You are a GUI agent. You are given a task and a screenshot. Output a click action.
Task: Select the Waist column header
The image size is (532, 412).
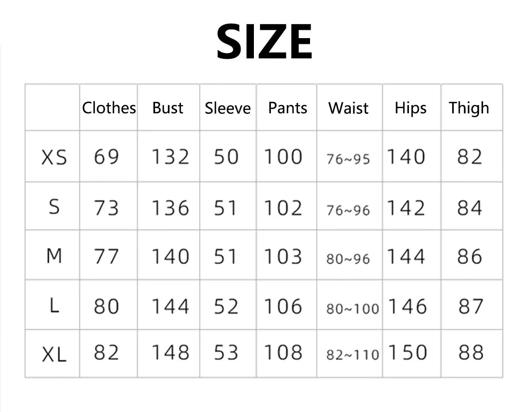click(x=349, y=108)
